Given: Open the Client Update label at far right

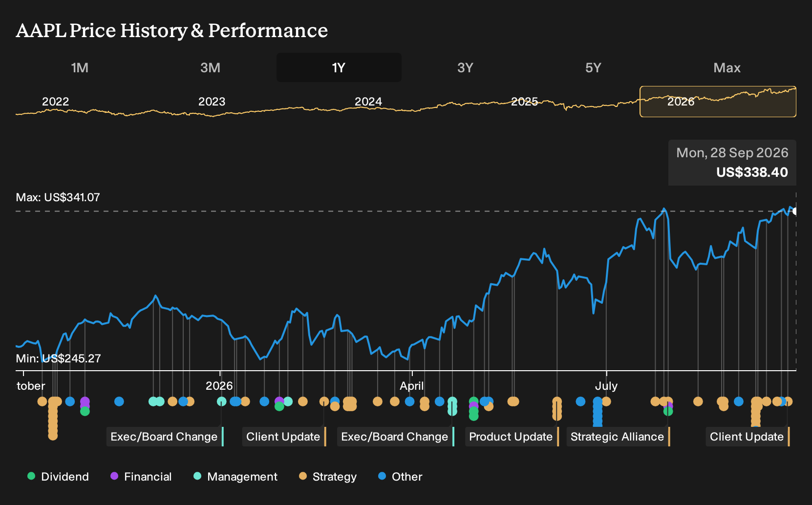Looking at the screenshot, I should [748, 437].
